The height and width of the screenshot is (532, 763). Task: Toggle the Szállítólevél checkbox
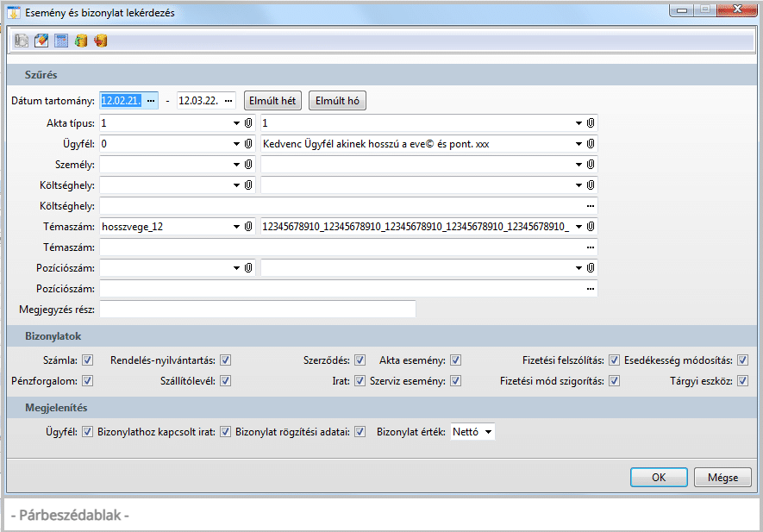tap(226, 381)
